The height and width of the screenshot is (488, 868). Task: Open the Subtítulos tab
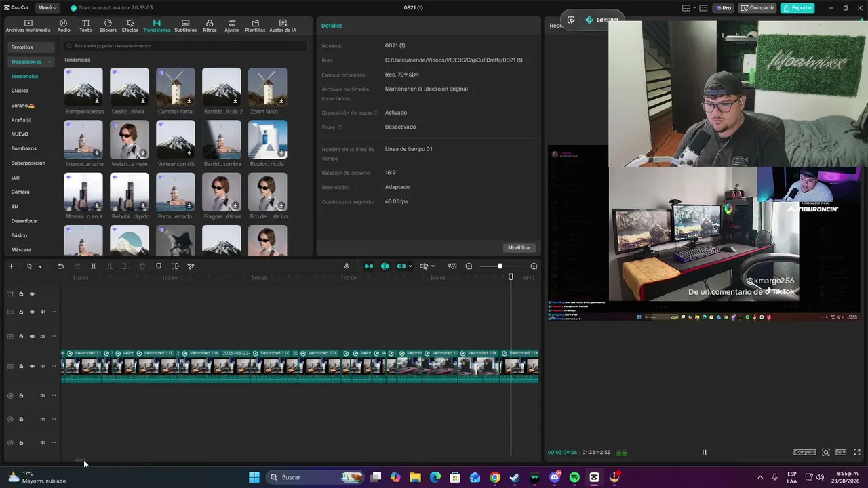coord(185,26)
